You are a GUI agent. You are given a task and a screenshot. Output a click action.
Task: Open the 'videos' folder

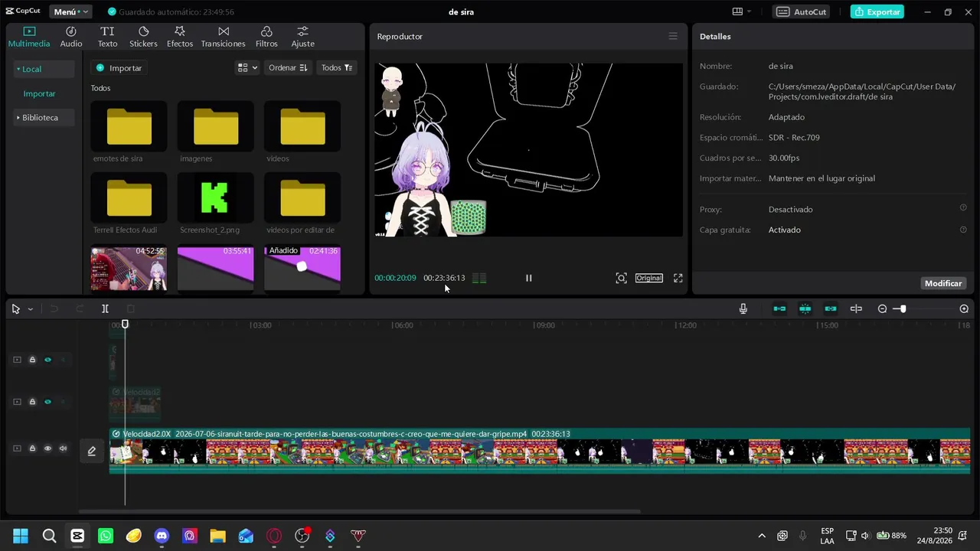coord(302,127)
